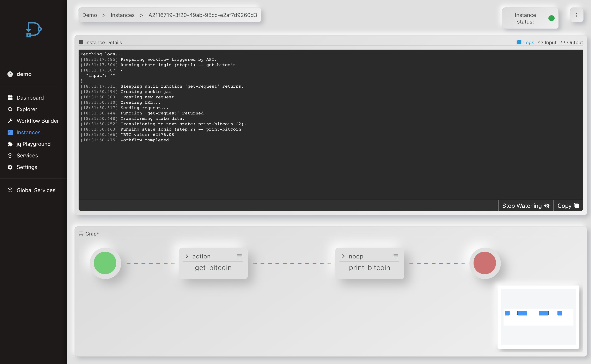Screen dimensions: 591x364
Task: Open the Settings gear icon
Action: coord(10,167)
